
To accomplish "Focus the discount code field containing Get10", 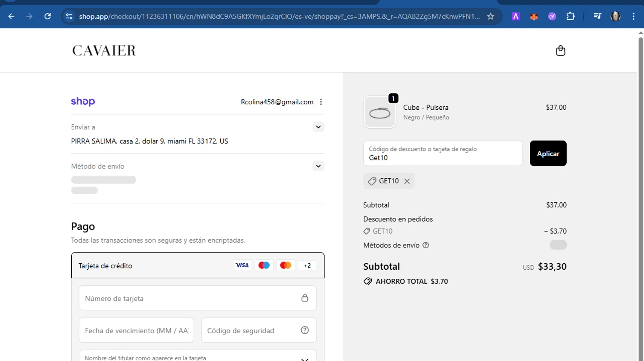I will 443,153.
